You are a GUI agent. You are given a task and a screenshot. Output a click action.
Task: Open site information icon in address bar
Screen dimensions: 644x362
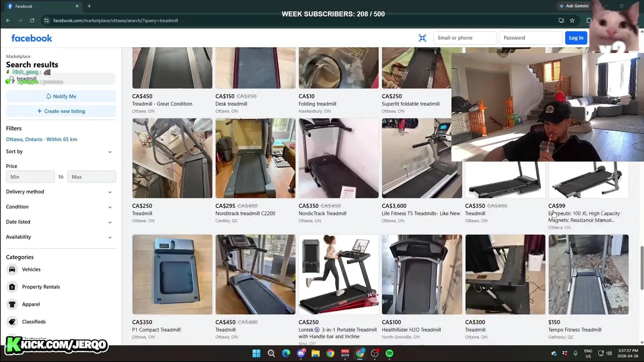coord(46,21)
